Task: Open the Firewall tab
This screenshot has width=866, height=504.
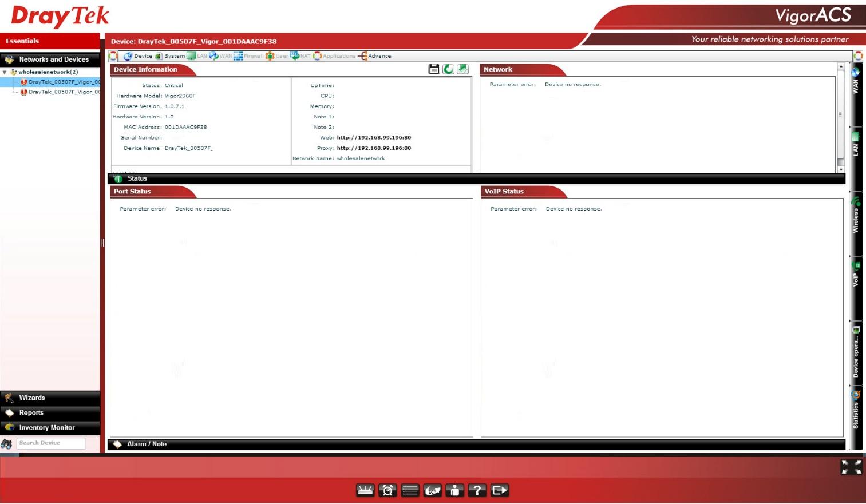Action: [x=248, y=56]
